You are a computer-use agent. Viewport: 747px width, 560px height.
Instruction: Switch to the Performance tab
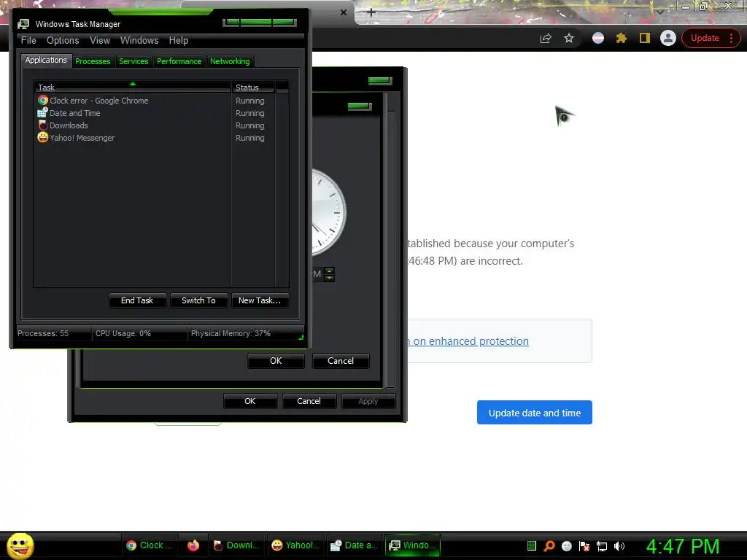[x=179, y=61]
